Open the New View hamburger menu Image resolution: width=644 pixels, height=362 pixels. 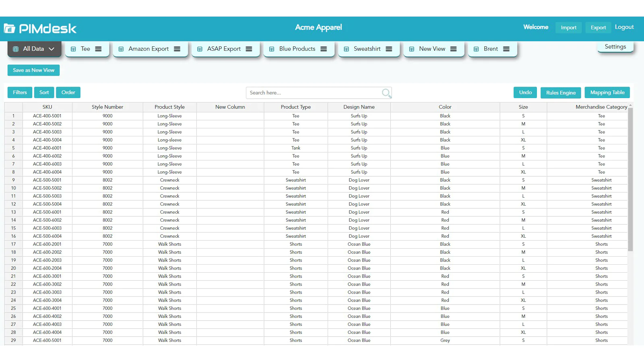point(454,49)
